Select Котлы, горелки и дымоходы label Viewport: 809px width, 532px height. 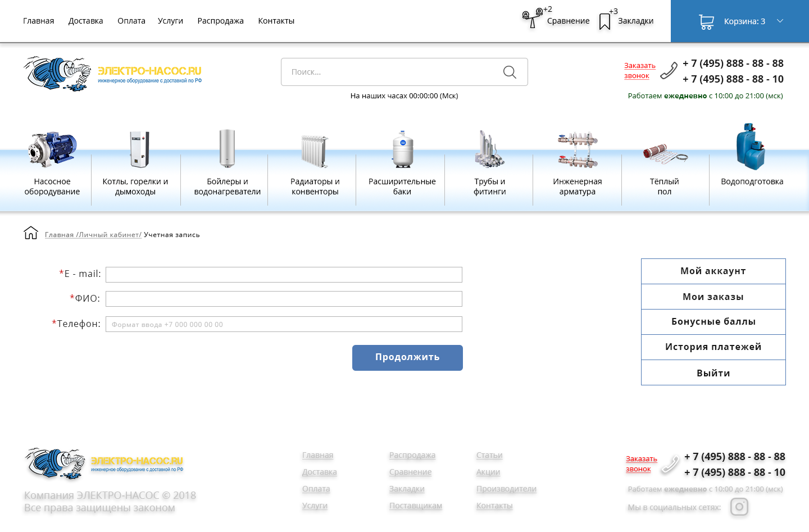click(135, 187)
